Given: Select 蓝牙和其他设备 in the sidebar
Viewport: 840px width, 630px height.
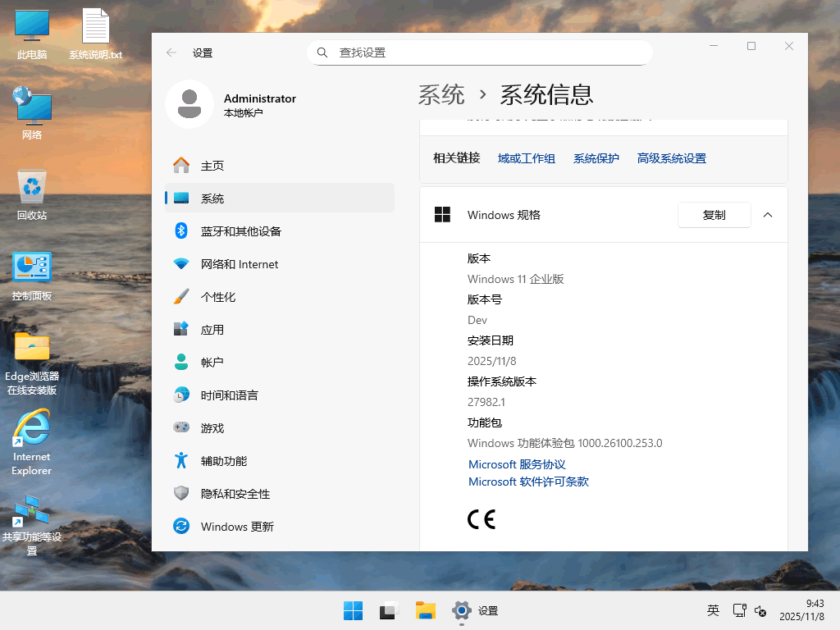Looking at the screenshot, I should 280,231.
